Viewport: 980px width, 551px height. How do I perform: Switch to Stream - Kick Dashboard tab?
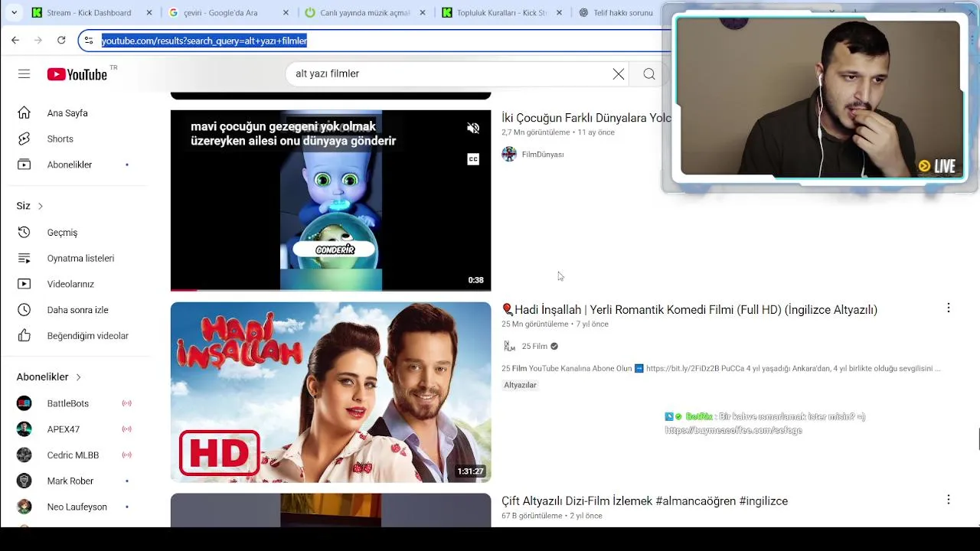tap(90, 13)
